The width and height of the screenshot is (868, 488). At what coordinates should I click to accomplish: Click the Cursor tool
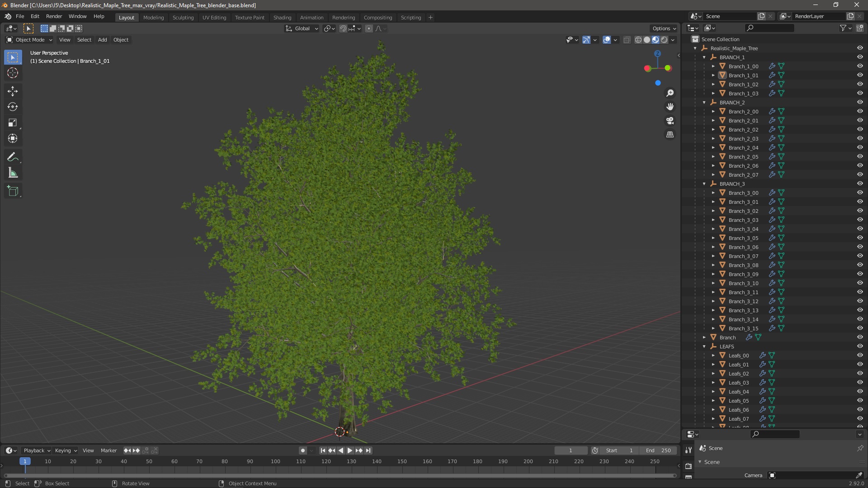(13, 73)
